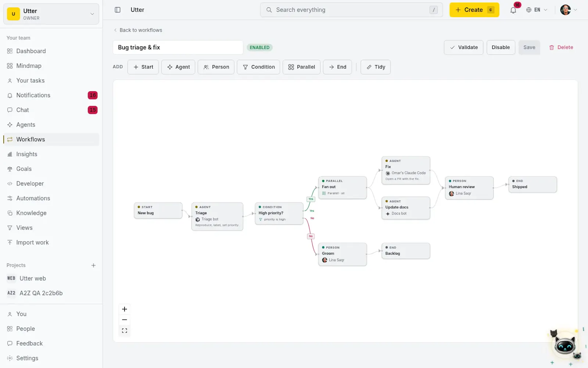Open the user avatar menu
The image size is (588, 368).
[x=569, y=10]
